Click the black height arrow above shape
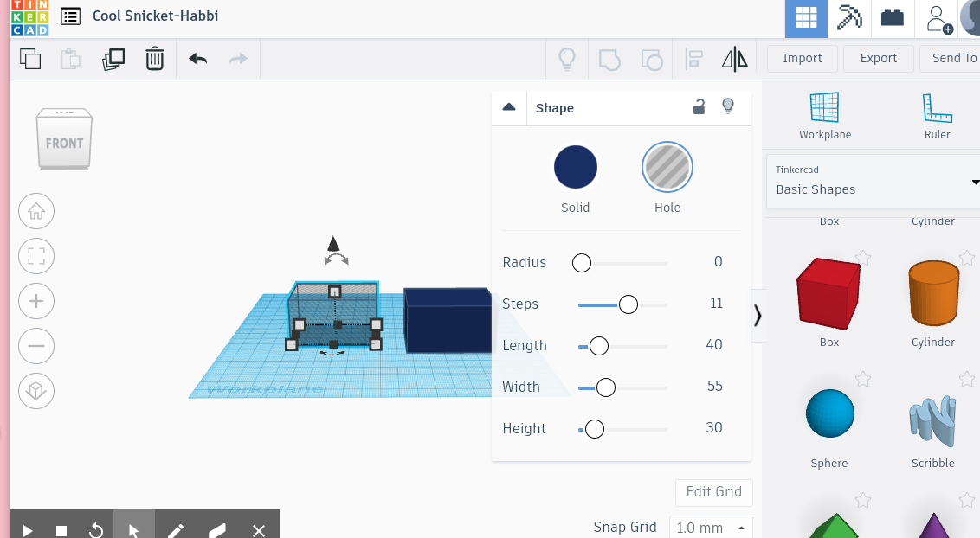This screenshot has width=980, height=538. (334, 243)
